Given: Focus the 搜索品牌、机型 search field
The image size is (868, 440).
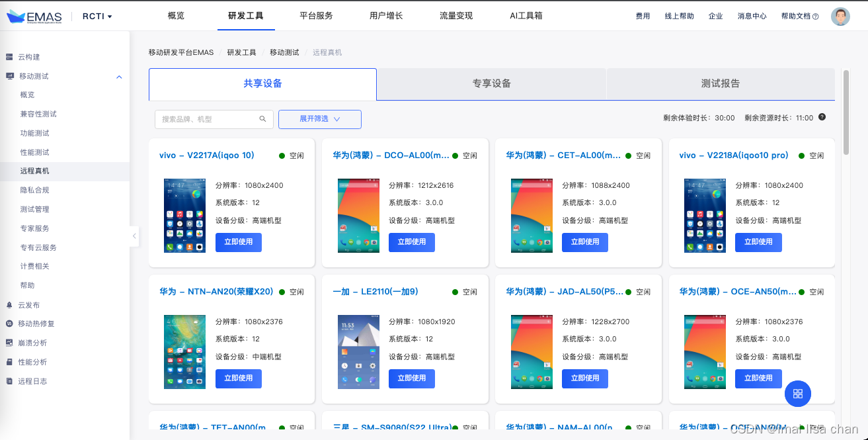Looking at the screenshot, I should click(214, 119).
